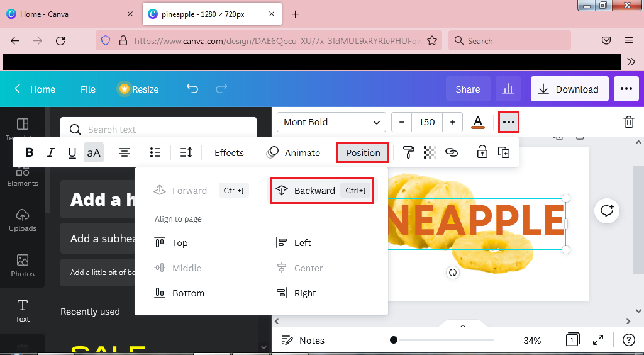Open Elements in side panel

23,176
